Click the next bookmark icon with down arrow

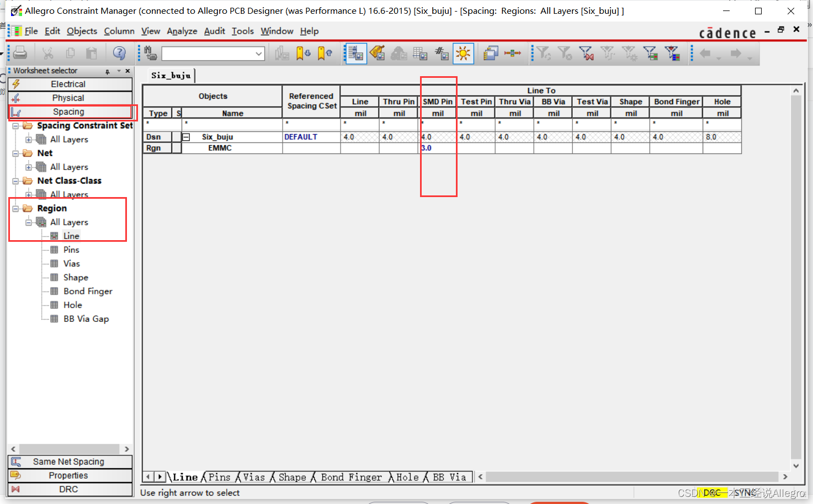[303, 53]
